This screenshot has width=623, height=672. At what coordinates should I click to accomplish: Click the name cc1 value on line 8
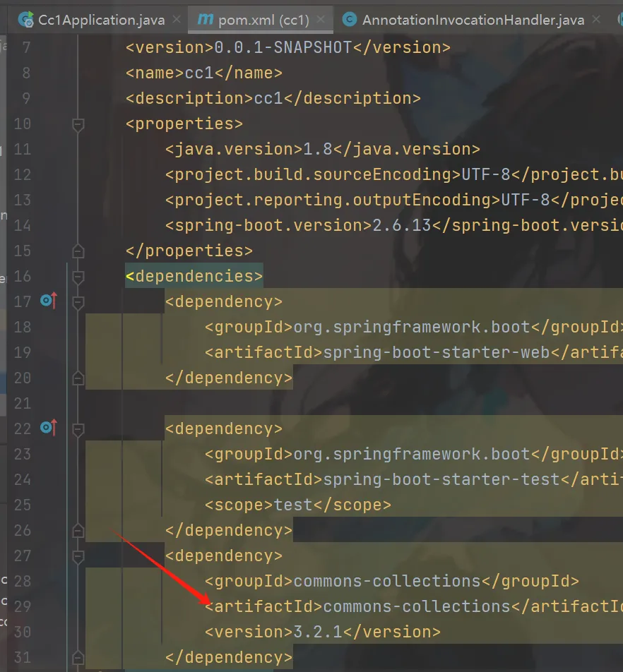pyautogui.click(x=199, y=73)
